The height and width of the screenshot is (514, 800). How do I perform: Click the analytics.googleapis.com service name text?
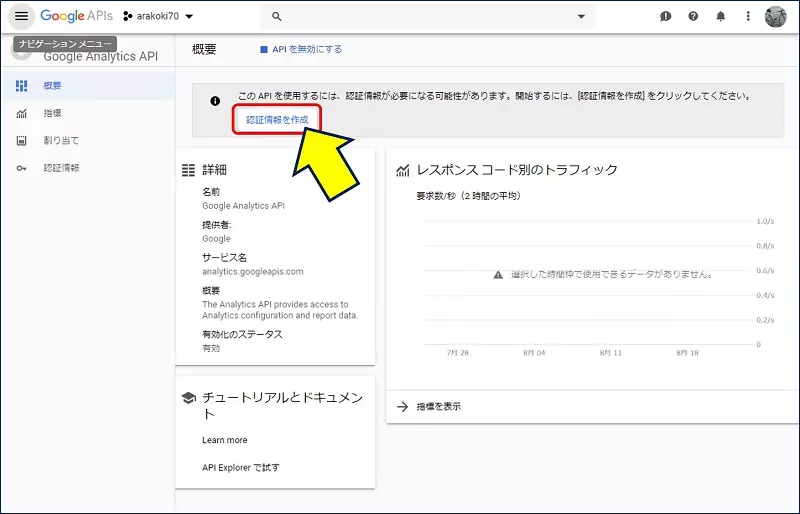tap(253, 272)
